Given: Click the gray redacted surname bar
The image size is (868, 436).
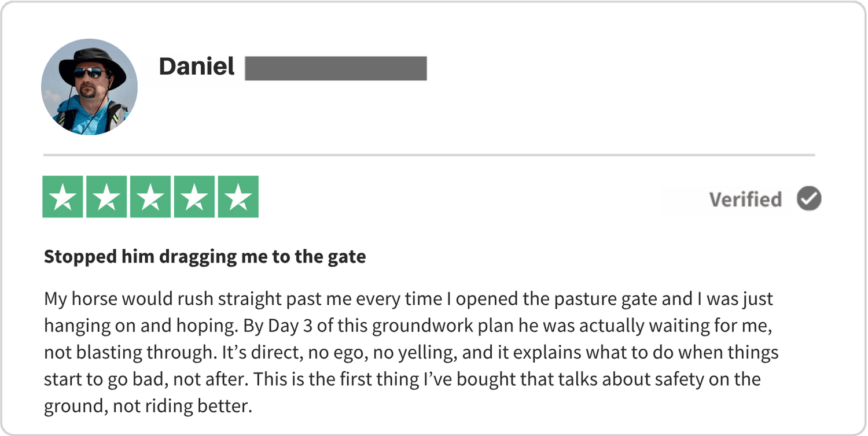Looking at the screenshot, I should (336, 68).
